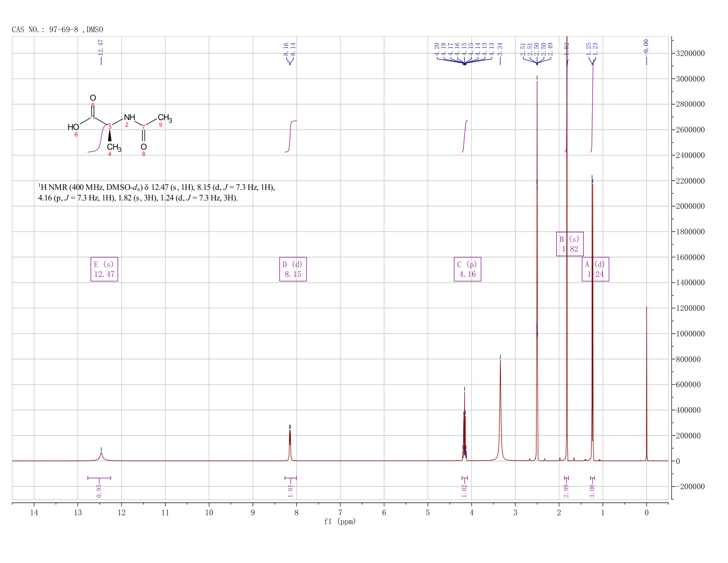This screenshot has width=728, height=563.
Task: Click the NH doublet peak near 8.15 ppm
Action: (290, 445)
